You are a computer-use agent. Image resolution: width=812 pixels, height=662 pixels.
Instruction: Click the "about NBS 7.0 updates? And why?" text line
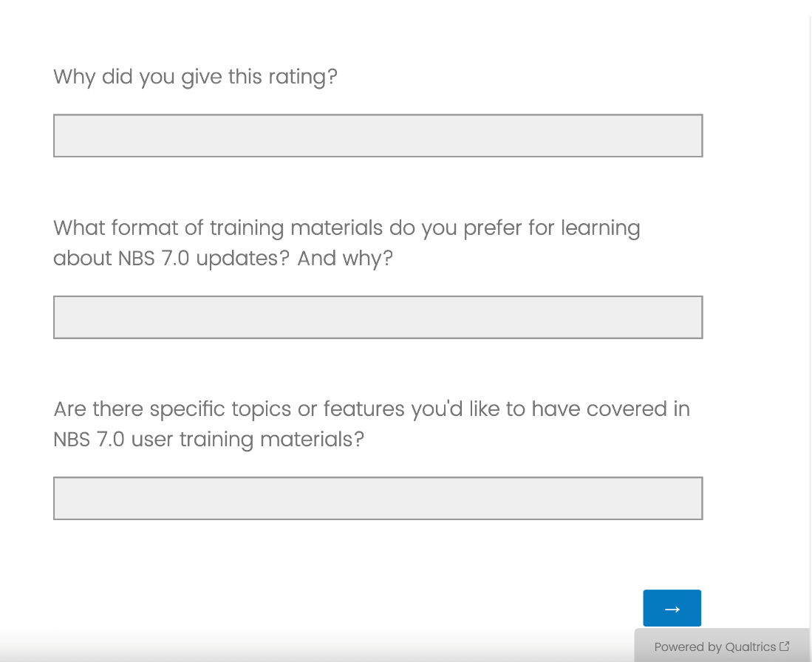[x=222, y=259]
